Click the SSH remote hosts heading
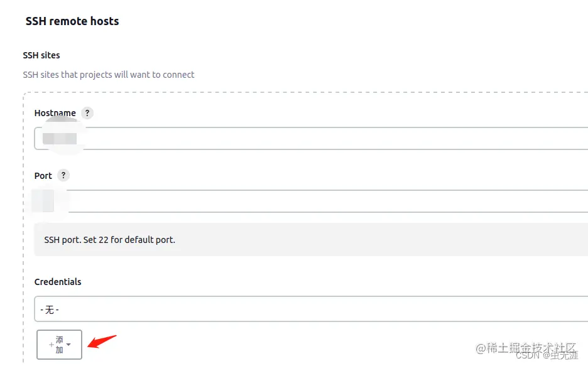The height and width of the screenshot is (366, 588). 72,21
